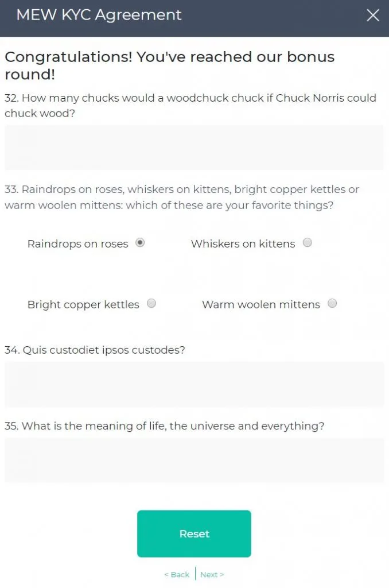Click question 35 meaning of life text
The height and width of the screenshot is (588, 389).
tap(165, 426)
